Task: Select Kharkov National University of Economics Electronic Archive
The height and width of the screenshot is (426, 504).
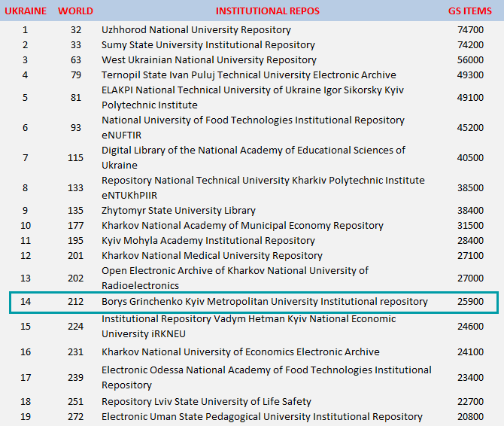Action: click(241, 352)
